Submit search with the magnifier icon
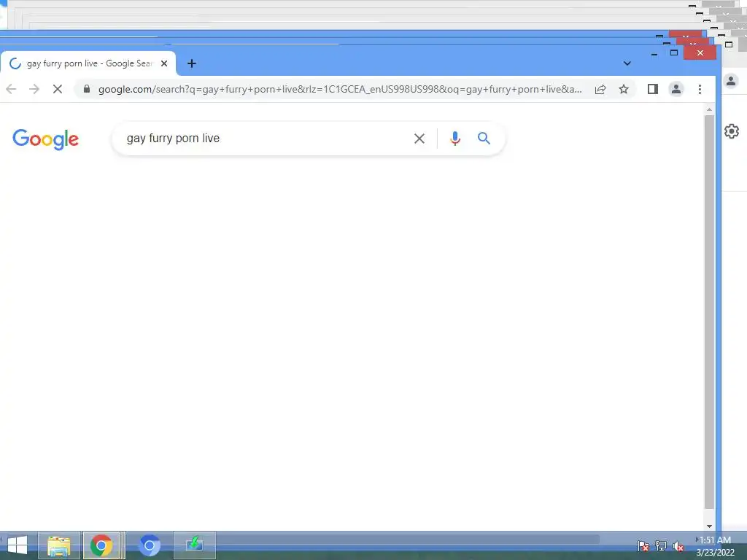747x560 pixels. (x=484, y=138)
